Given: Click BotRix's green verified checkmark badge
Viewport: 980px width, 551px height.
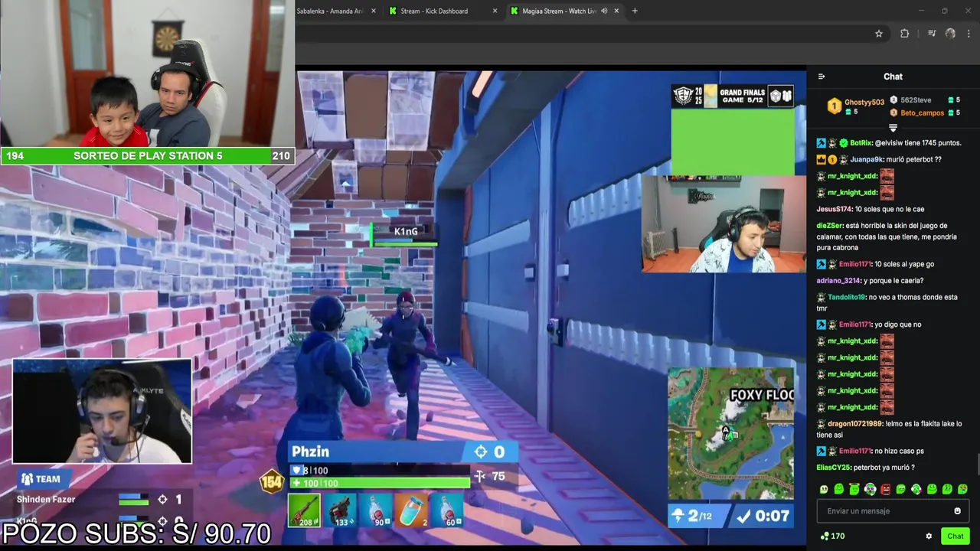Looking at the screenshot, I should click(x=844, y=143).
